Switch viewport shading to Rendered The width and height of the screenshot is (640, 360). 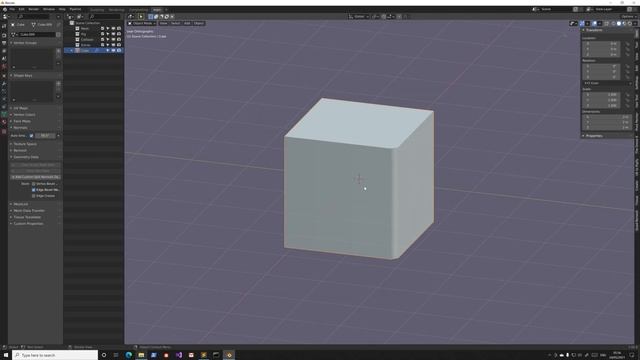(629, 24)
